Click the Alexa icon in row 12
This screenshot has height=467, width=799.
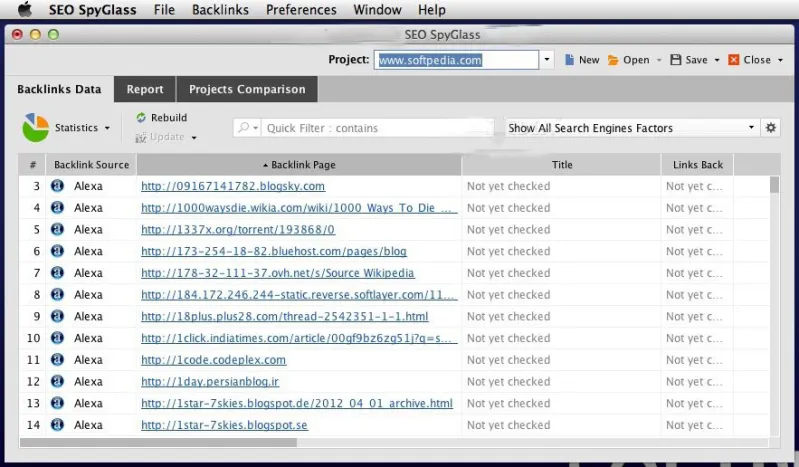[58, 381]
